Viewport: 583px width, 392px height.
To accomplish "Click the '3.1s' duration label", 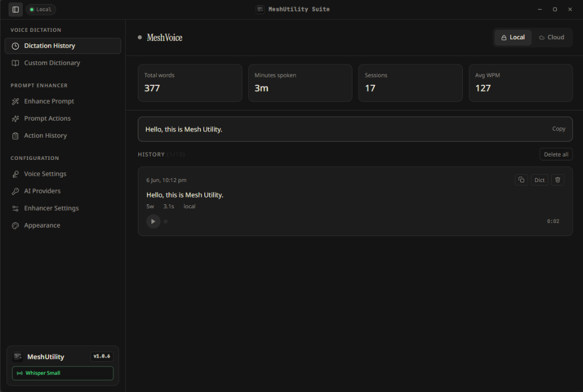I will pyautogui.click(x=169, y=206).
